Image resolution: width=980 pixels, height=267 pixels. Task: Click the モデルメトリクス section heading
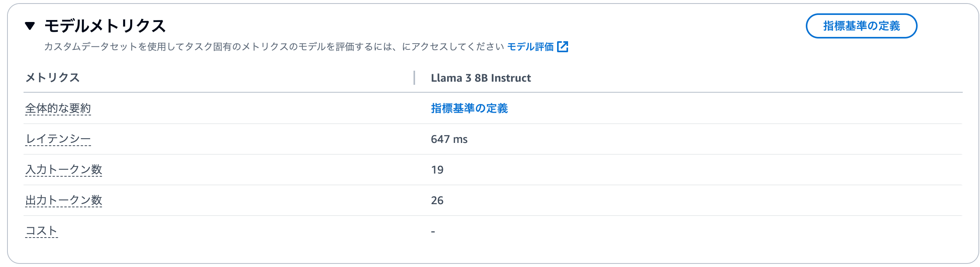pyautogui.click(x=105, y=26)
